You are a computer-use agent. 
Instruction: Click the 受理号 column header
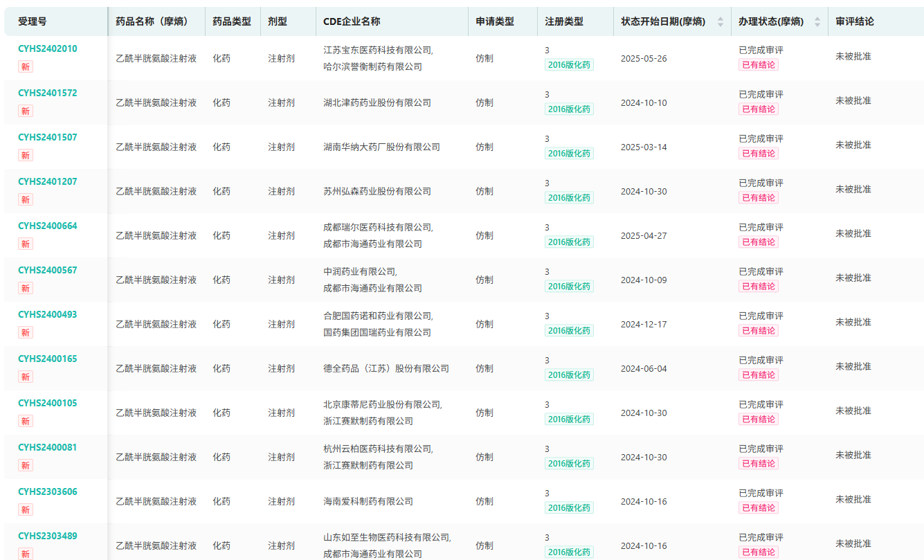(33, 21)
